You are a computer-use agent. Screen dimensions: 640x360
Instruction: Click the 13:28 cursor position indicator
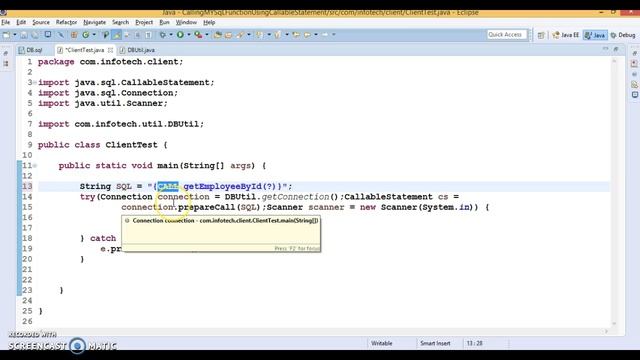[x=474, y=344]
